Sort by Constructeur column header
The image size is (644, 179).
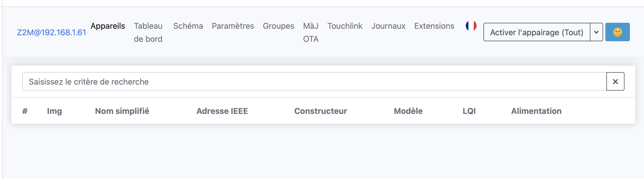[x=321, y=111]
